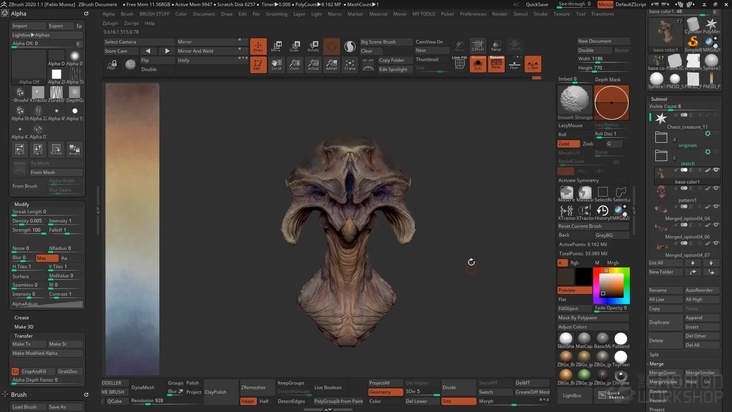
Task: Toggle the Rgb channel button
Action: click(575, 263)
